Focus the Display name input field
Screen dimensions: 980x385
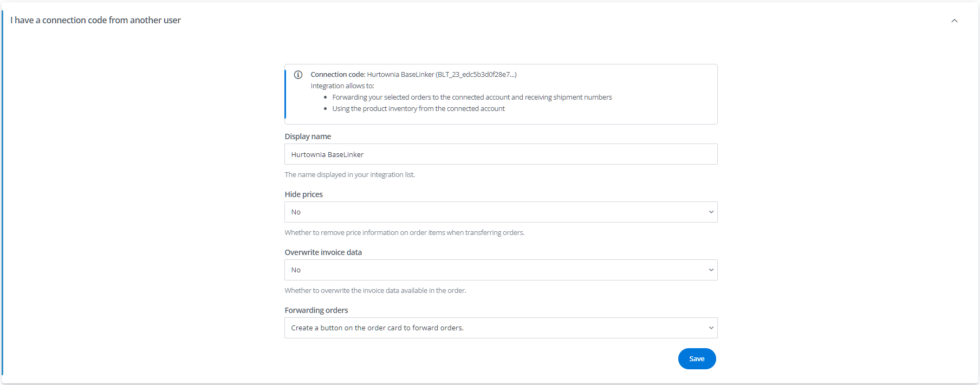(x=501, y=154)
